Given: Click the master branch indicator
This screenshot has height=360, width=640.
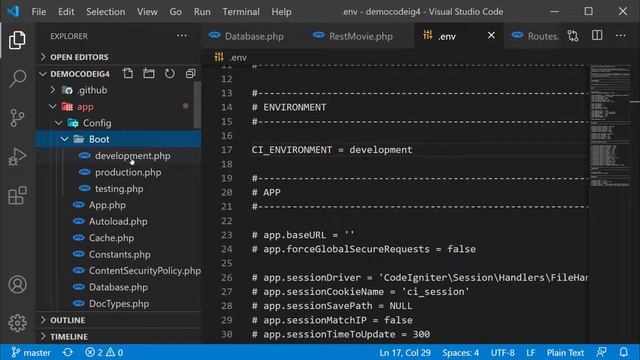Looking at the screenshot, I should tap(31, 352).
